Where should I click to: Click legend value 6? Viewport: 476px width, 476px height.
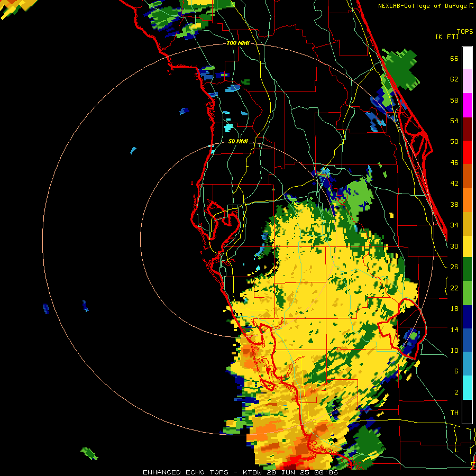pyautogui.click(x=456, y=371)
